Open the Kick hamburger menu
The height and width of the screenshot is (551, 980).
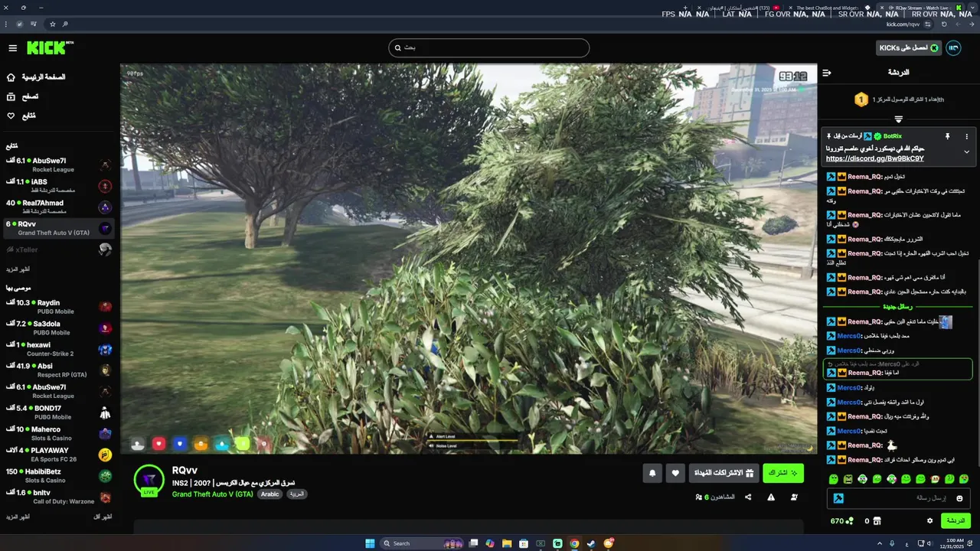(12, 47)
